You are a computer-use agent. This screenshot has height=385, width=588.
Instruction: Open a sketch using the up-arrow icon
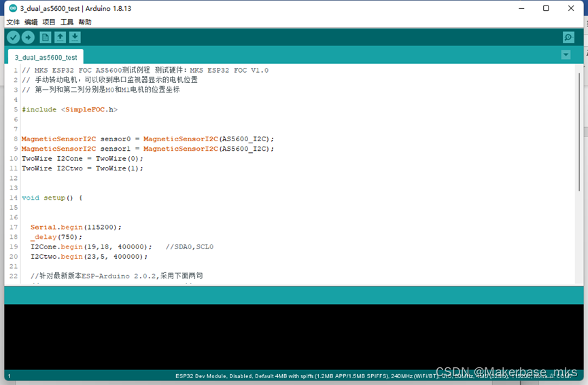[x=60, y=37]
